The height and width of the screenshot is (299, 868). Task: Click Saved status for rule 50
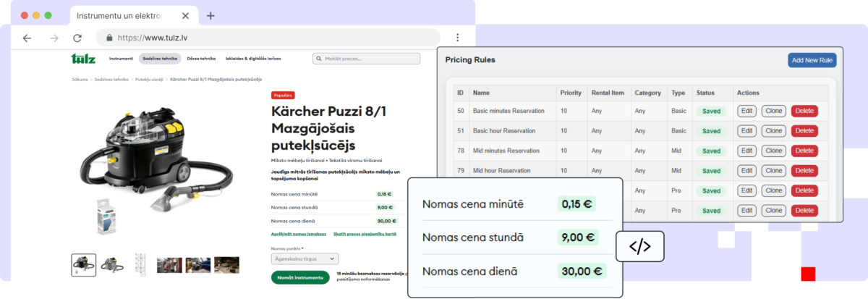point(711,111)
